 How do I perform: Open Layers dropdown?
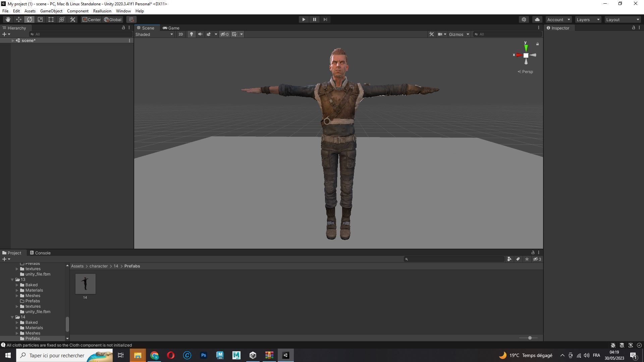pos(588,19)
